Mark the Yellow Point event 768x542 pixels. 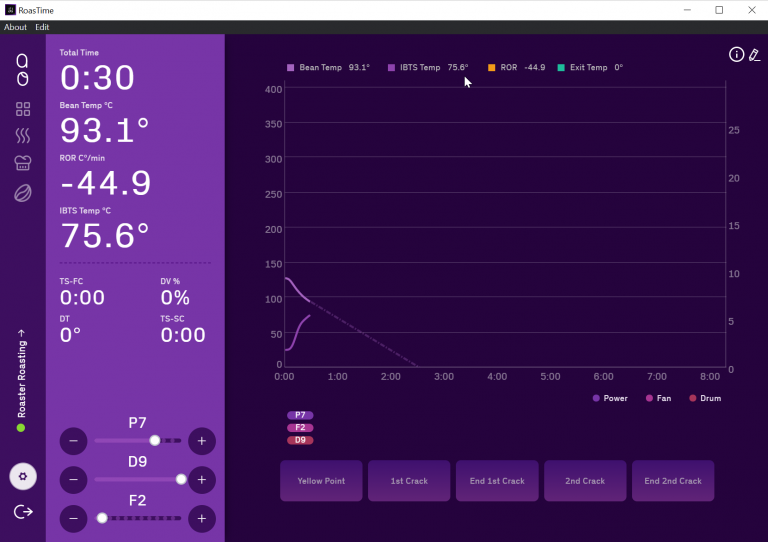coord(321,481)
